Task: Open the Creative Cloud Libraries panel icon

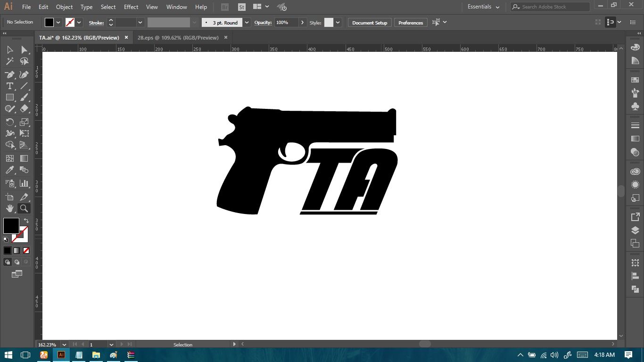Action: coord(635,172)
